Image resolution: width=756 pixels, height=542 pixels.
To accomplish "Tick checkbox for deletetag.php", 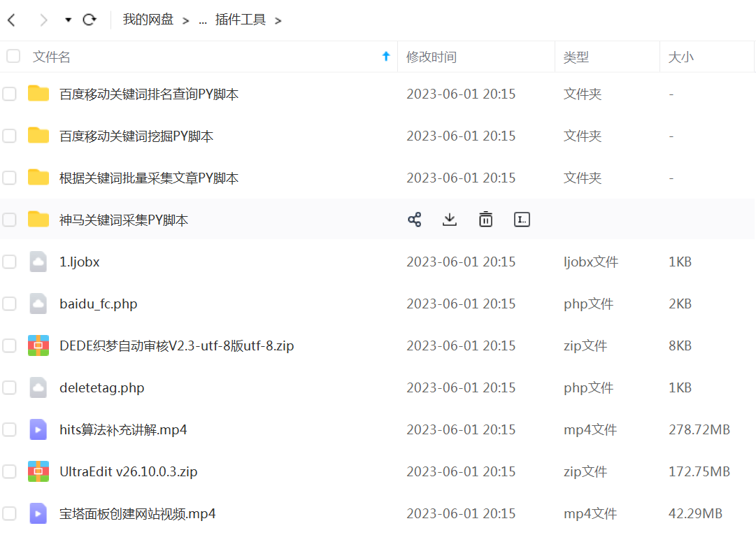I will pos(9,387).
